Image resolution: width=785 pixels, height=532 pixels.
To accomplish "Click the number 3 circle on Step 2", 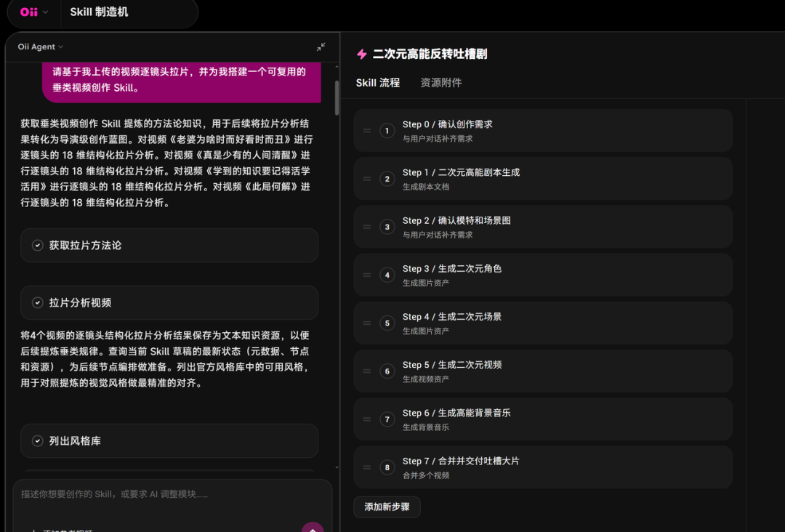I will pos(387,227).
